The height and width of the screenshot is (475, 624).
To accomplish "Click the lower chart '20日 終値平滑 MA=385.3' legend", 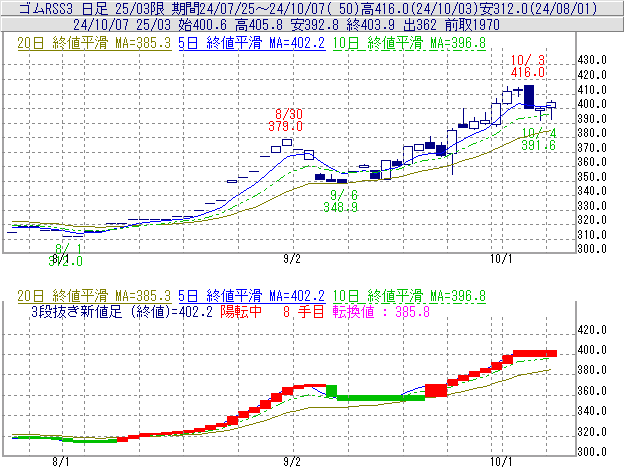I will tap(94, 296).
